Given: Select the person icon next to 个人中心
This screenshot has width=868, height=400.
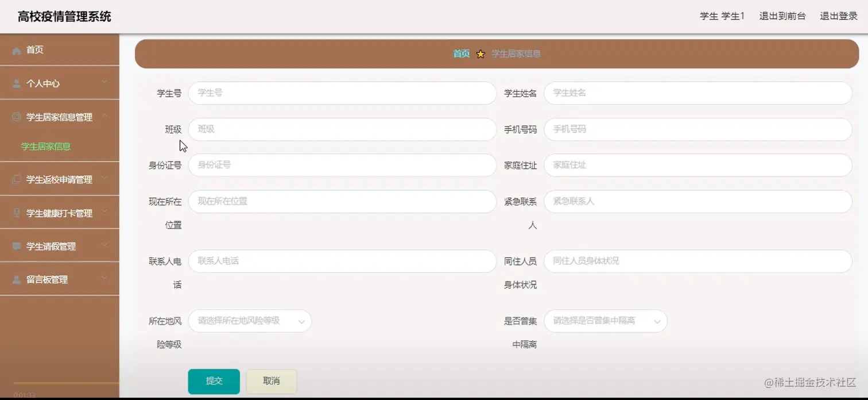Looking at the screenshot, I should (x=15, y=83).
